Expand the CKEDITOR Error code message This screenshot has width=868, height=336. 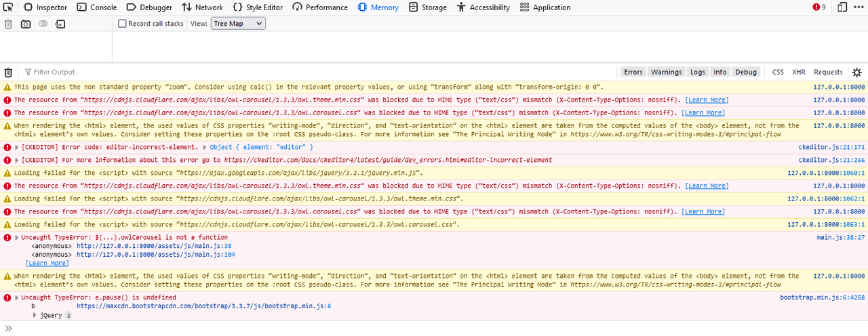(18, 147)
